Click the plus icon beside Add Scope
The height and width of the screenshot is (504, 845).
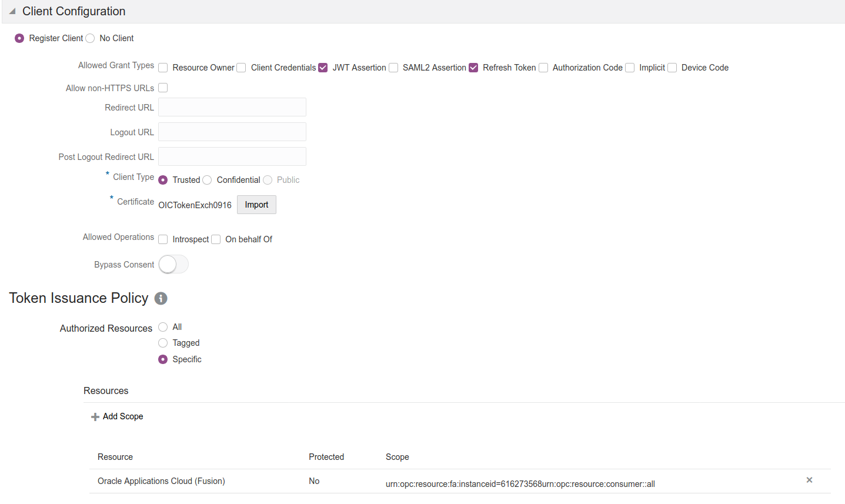coord(95,417)
